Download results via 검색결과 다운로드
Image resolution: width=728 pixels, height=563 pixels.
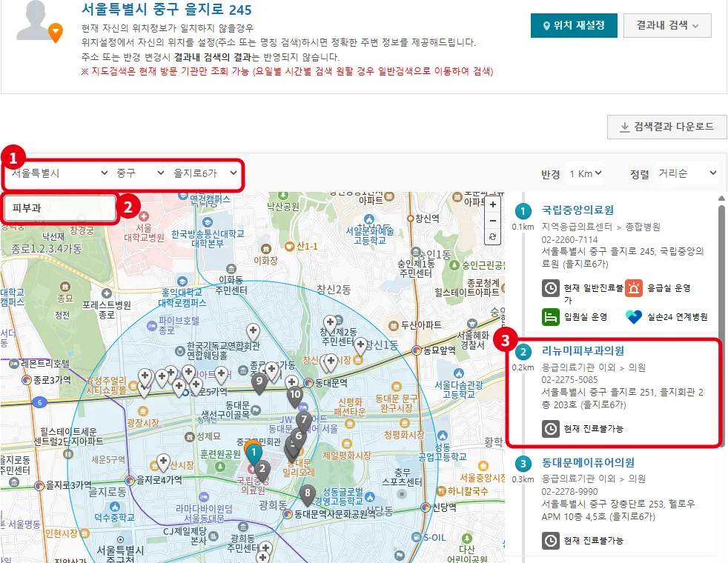(x=666, y=127)
